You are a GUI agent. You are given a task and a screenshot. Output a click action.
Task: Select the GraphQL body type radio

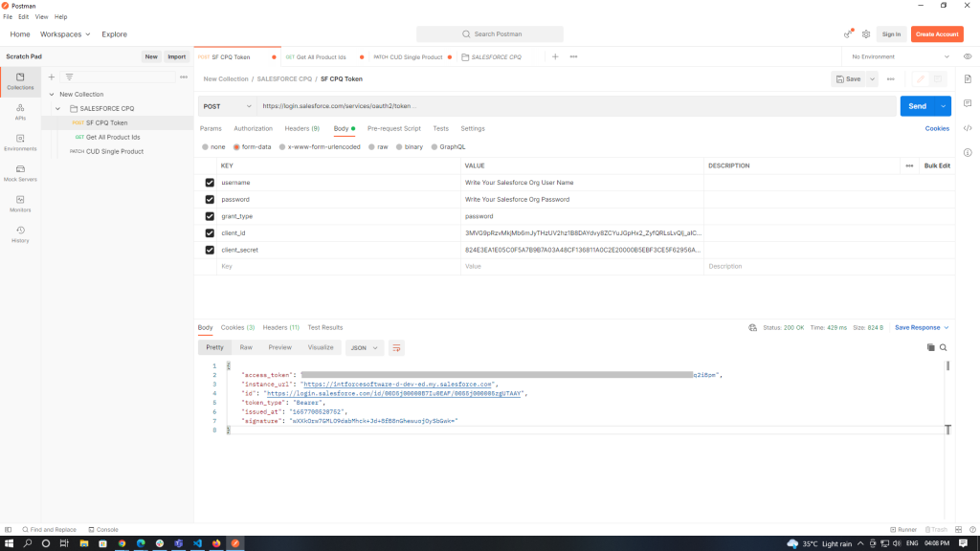(x=434, y=147)
